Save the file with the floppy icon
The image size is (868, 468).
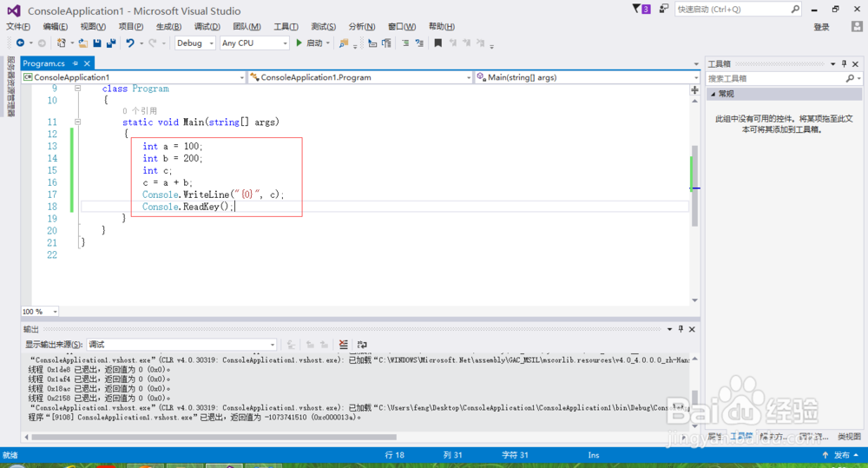[97, 43]
